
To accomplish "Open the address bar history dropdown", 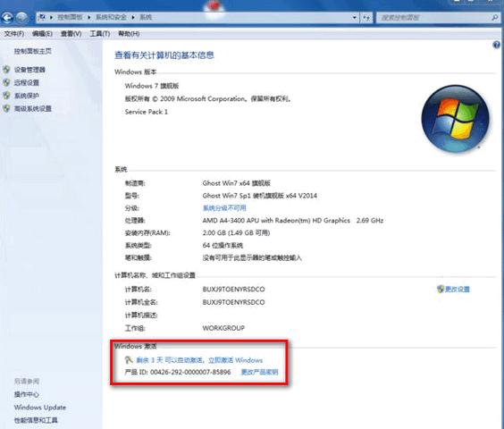I will (354, 17).
